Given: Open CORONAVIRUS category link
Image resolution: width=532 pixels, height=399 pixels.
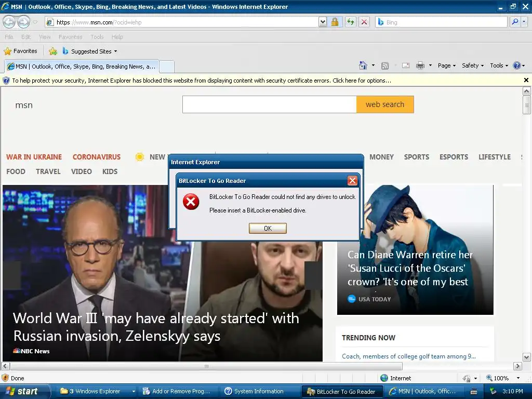Looking at the screenshot, I should (96, 157).
